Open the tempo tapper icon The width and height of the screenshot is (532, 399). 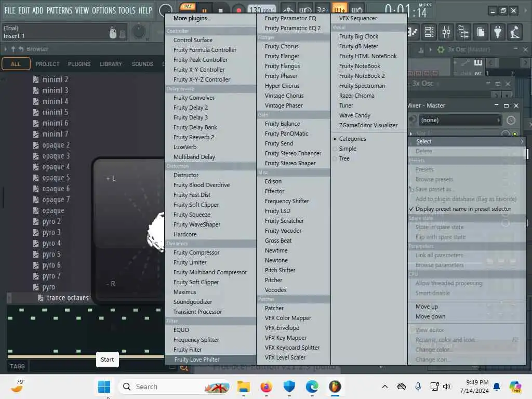pos(515,32)
